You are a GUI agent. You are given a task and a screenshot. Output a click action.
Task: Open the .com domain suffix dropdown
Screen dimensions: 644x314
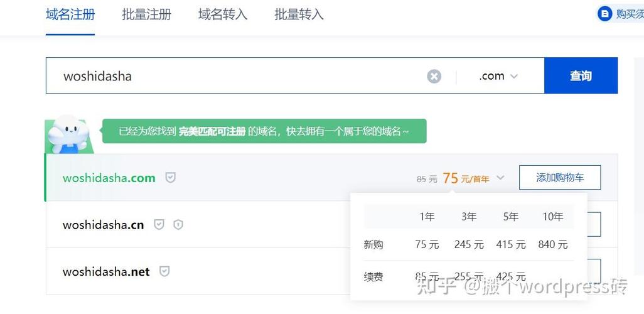pyautogui.click(x=498, y=76)
